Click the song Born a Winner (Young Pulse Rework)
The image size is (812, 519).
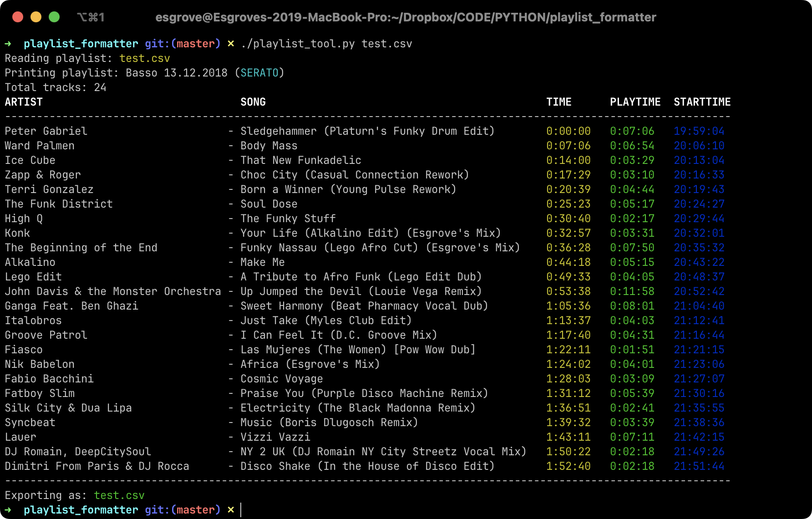348,189
